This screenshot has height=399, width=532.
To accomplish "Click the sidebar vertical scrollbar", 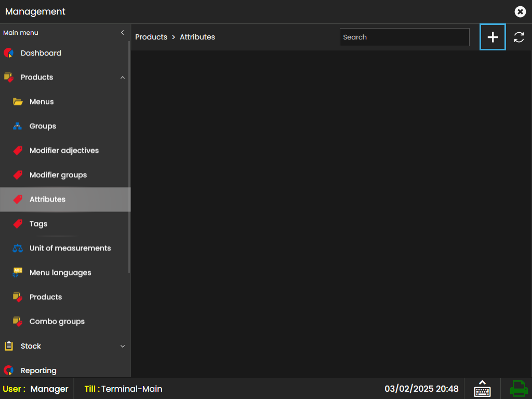I will pyautogui.click(x=129, y=156).
